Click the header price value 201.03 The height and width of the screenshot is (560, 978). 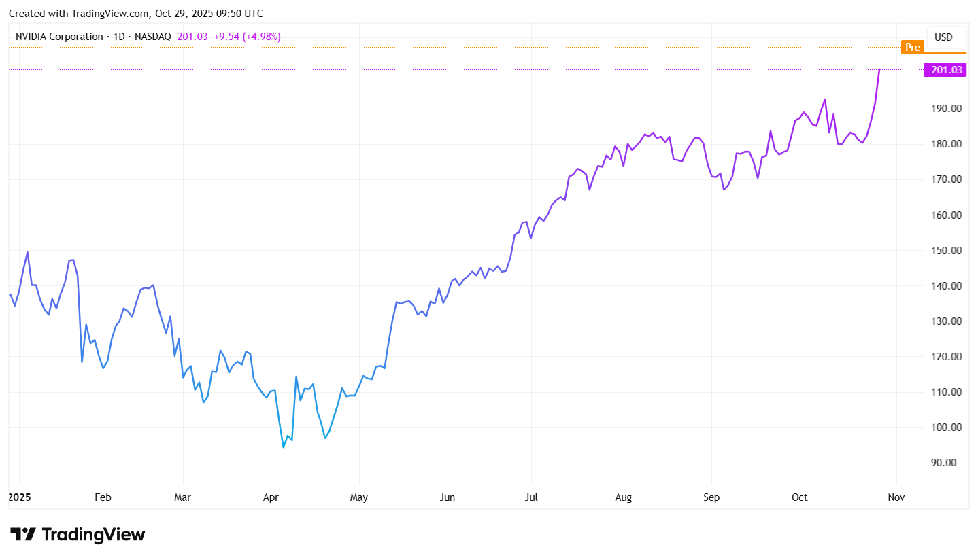click(192, 37)
